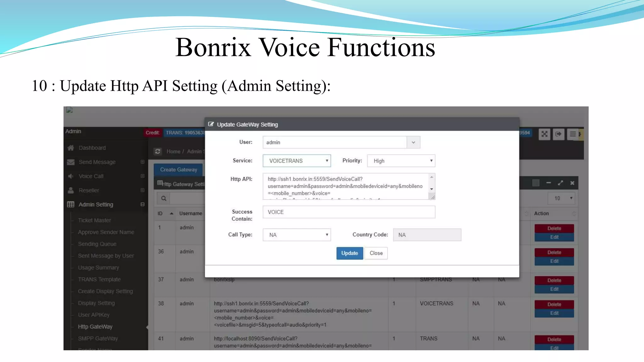Minimize the Http Gateway Setting panel

point(548,183)
